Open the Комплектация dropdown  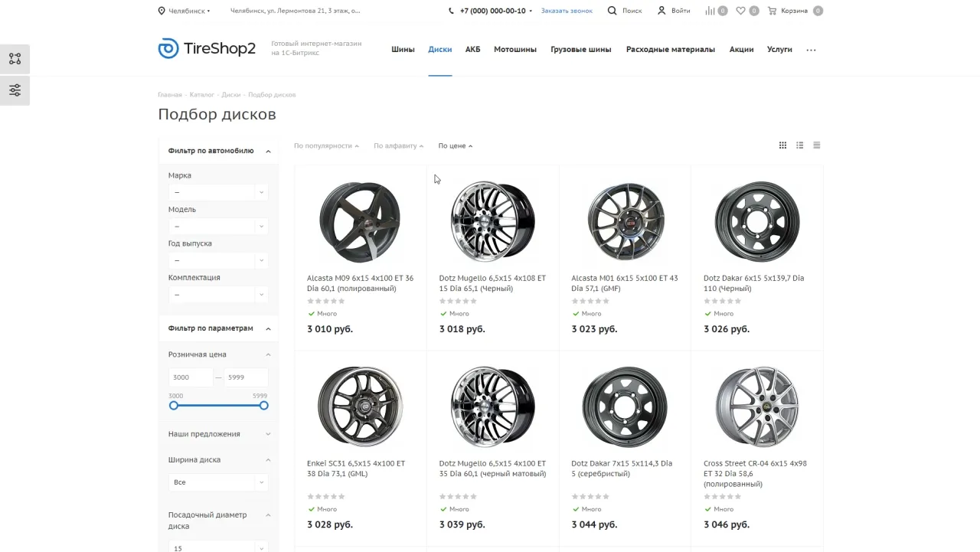[218, 294]
